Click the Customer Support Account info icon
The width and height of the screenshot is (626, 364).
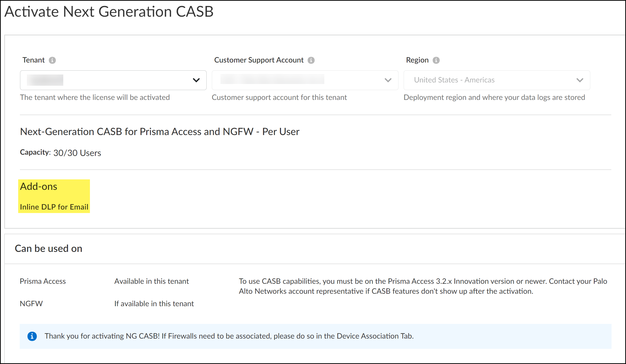click(311, 60)
